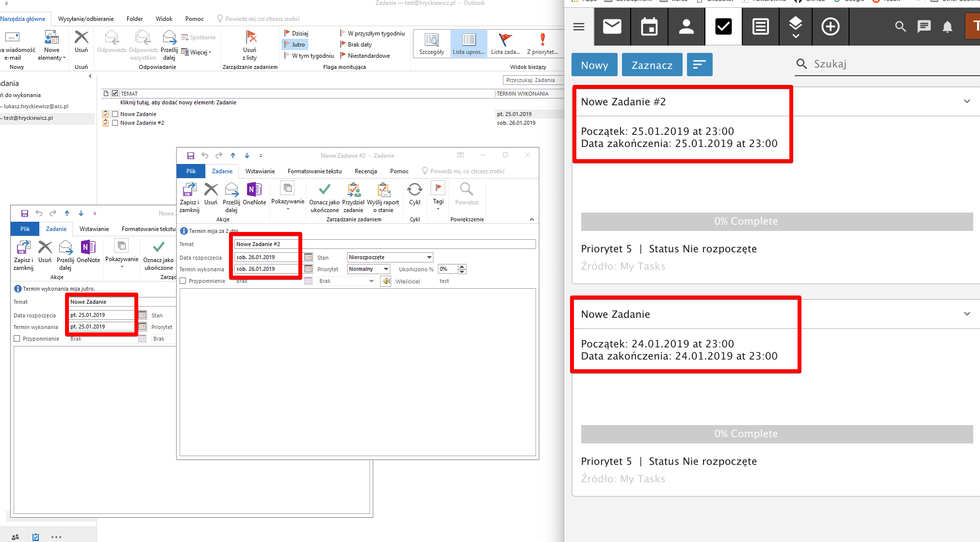Click the Zaznacz button
The image size is (980, 542).
point(652,65)
